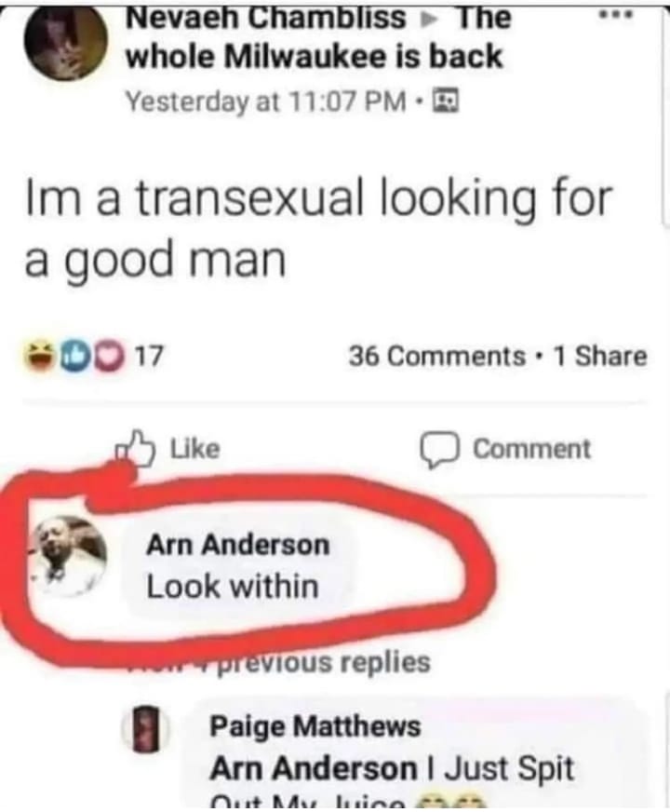This screenshot has height=812, width=670.
Task: Click the speech bubble Comment icon
Action: [439, 449]
